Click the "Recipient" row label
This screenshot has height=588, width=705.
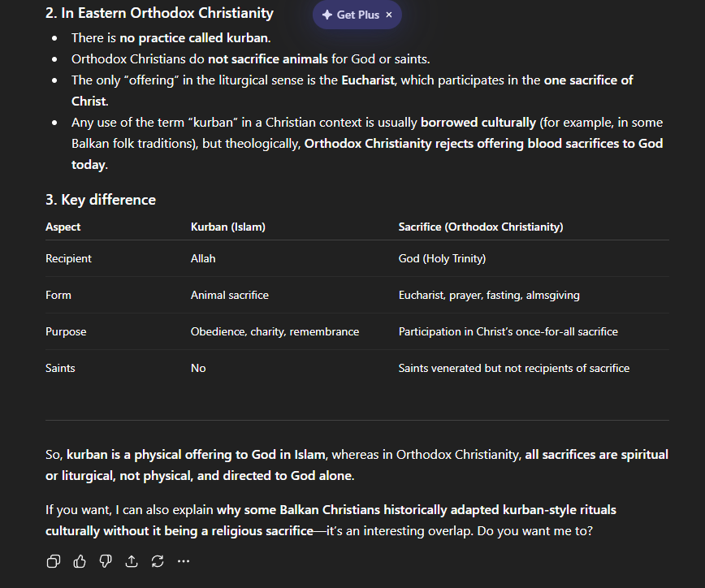click(68, 258)
